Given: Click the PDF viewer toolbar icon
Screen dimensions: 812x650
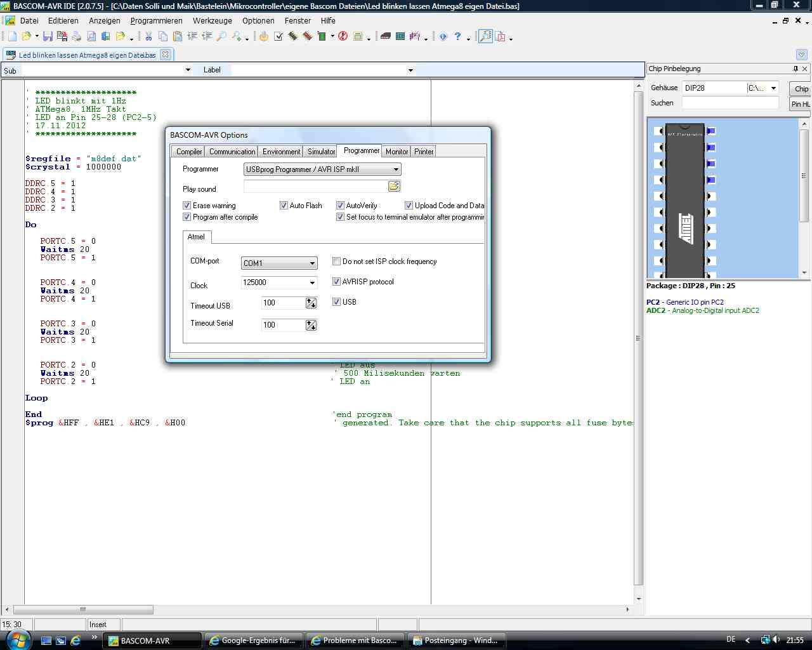Looking at the screenshot, I should (x=501, y=37).
